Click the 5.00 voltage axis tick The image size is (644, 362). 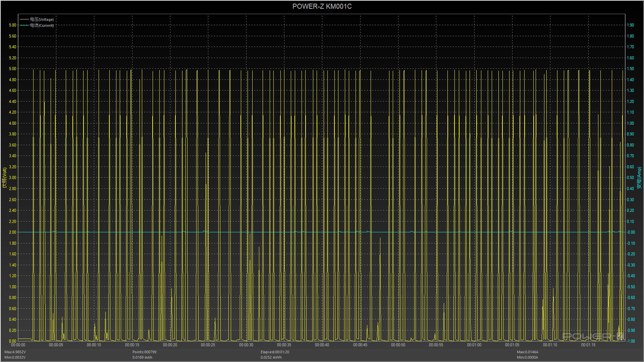(12, 69)
